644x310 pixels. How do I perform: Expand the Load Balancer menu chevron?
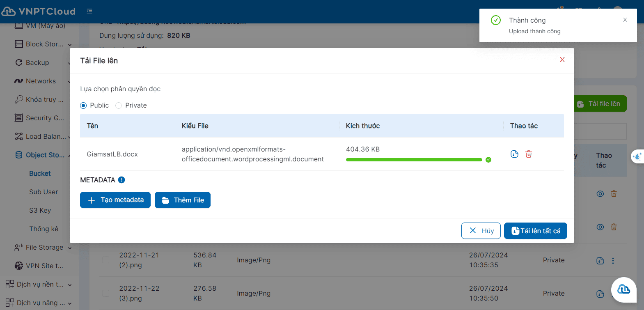[70, 137]
